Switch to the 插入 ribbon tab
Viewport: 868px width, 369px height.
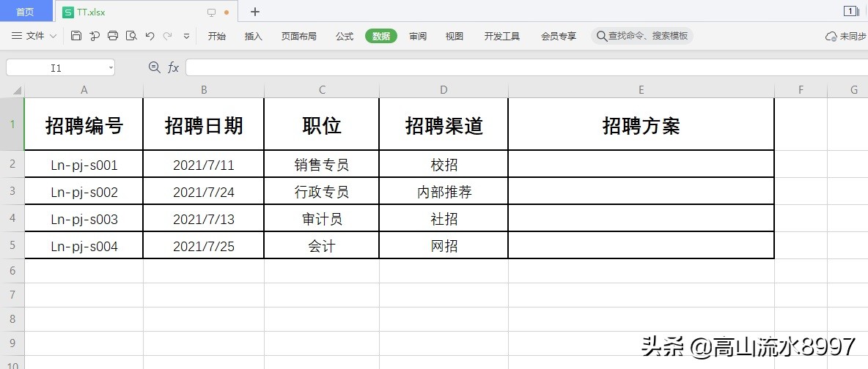pyautogui.click(x=254, y=36)
